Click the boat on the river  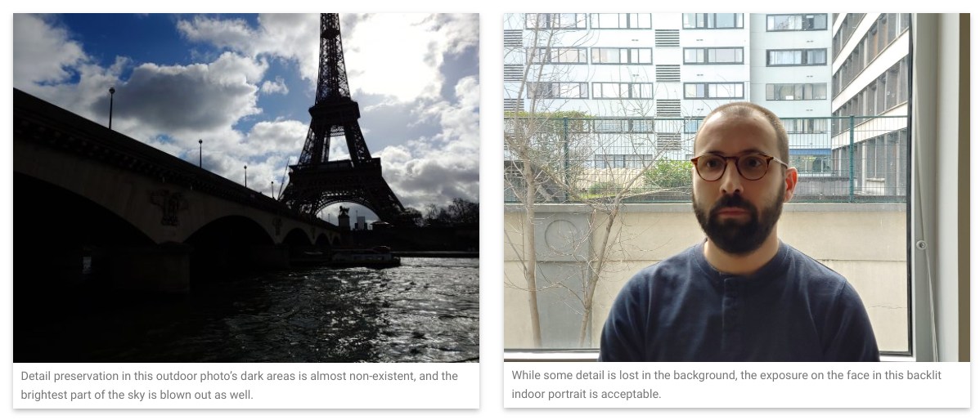coord(364,257)
